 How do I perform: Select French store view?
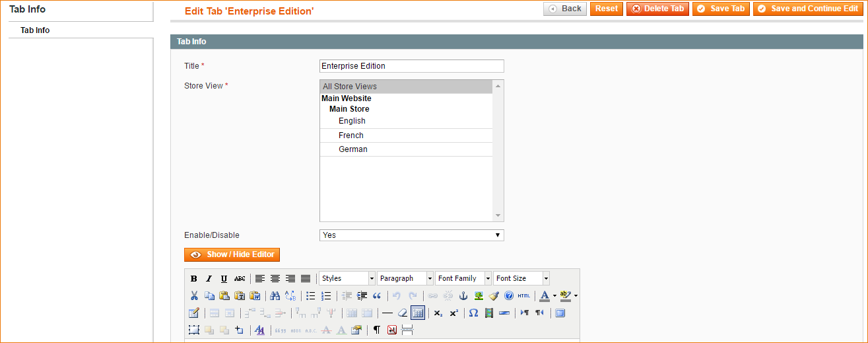[406, 135]
